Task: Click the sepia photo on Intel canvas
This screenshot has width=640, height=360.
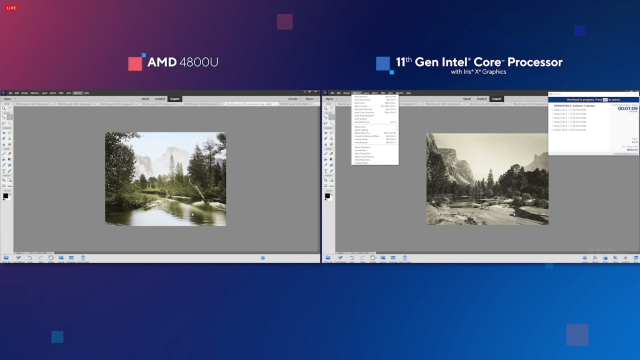Action: 487,179
